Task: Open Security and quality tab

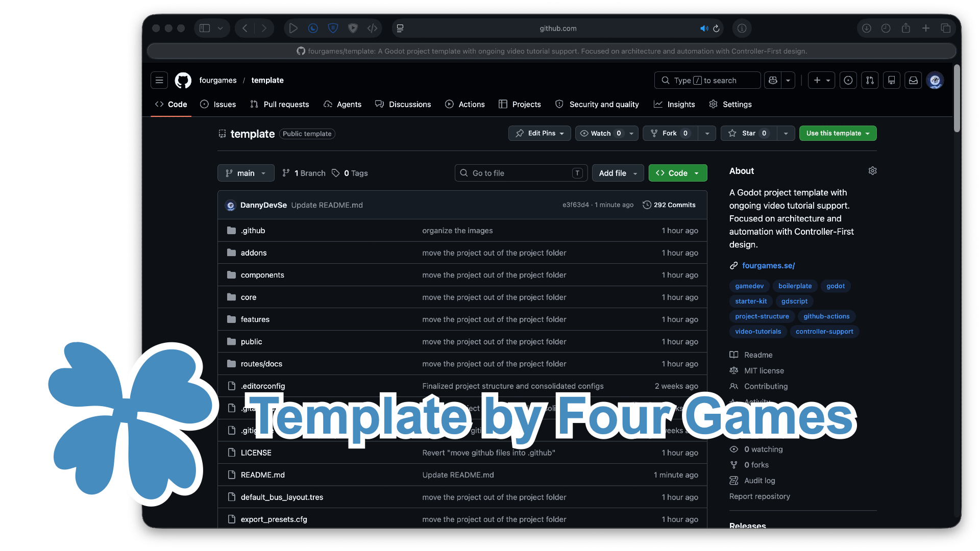Action: click(597, 105)
